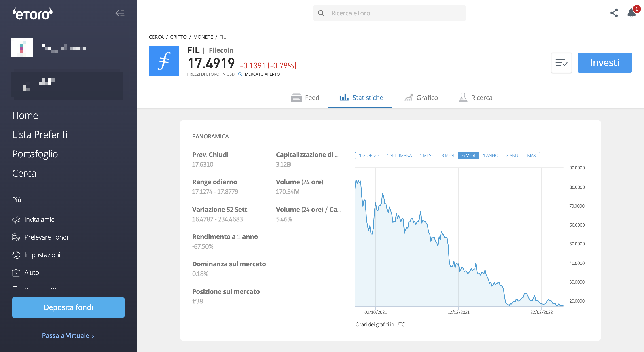This screenshot has width=644, height=352.
Task: Collapse the sidebar with the arrow icon
Action: 120,13
